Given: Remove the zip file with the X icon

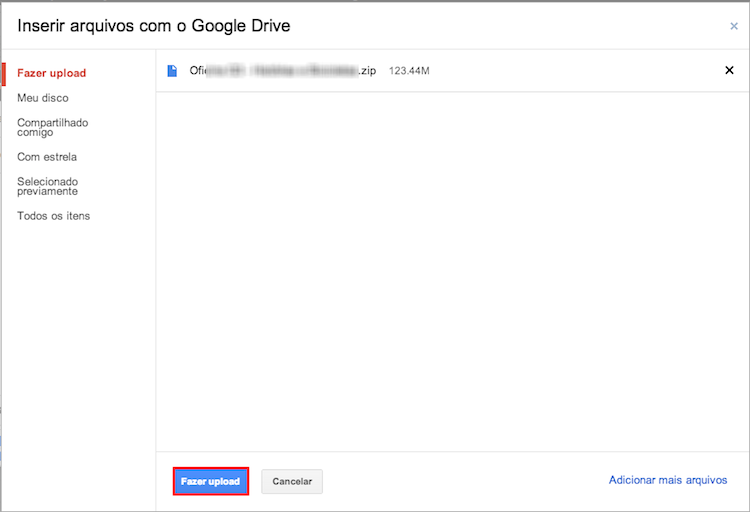Looking at the screenshot, I should [x=729, y=70].
